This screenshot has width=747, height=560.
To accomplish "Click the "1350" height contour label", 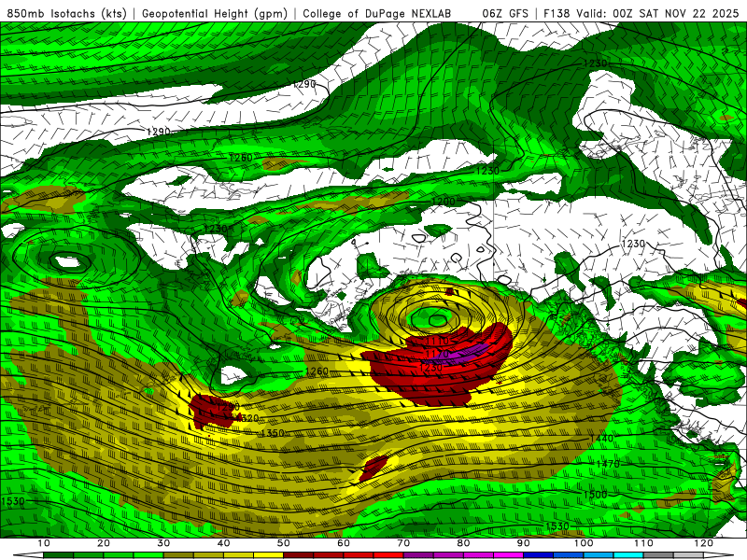I will [273, 433].
